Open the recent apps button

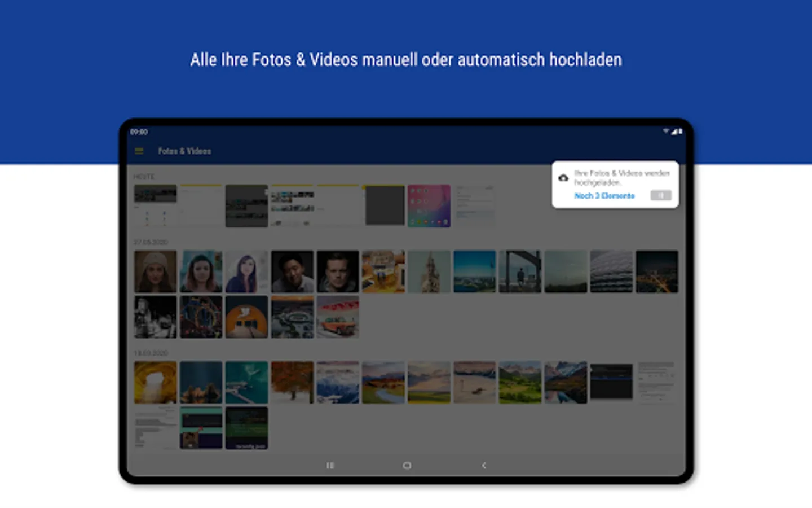[x=330, y=465]
